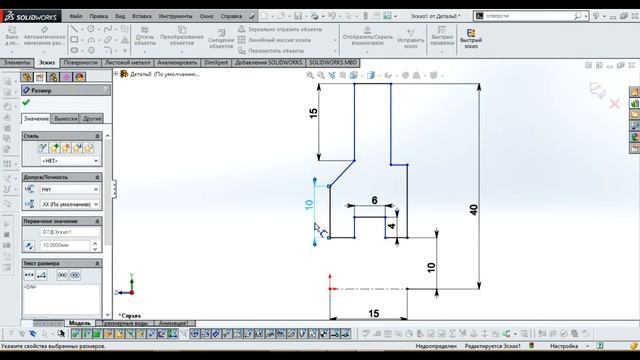Viewport: 640px width, 360px height.
Task: Open the Правка menu
Action: 99,16
